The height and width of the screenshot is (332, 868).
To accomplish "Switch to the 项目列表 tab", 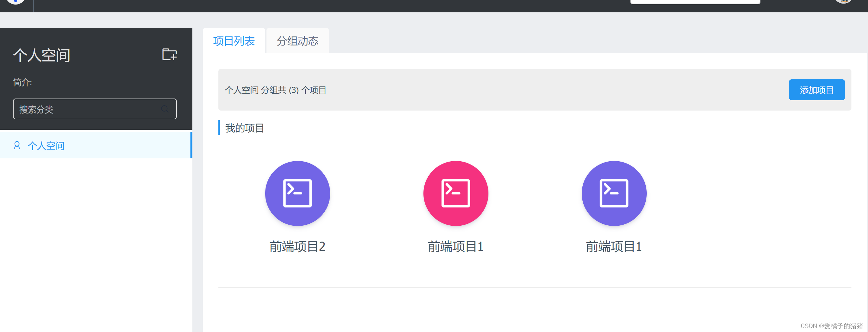I will click(x=234, y=41).
